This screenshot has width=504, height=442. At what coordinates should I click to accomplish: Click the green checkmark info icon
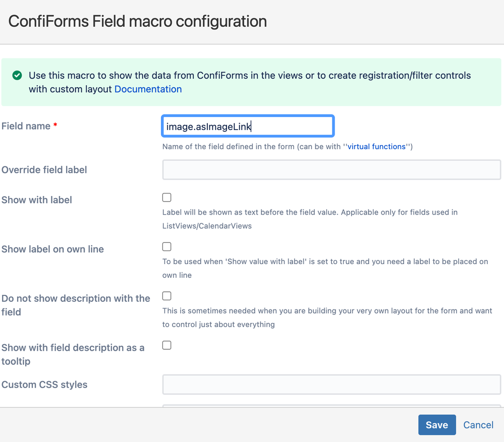coord(17,76)
